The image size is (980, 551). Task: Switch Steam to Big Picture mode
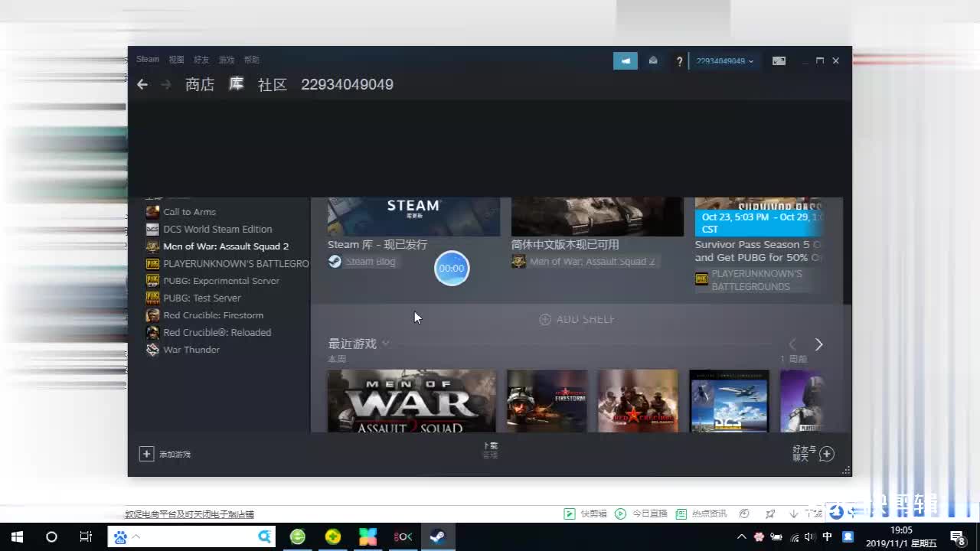779,61
